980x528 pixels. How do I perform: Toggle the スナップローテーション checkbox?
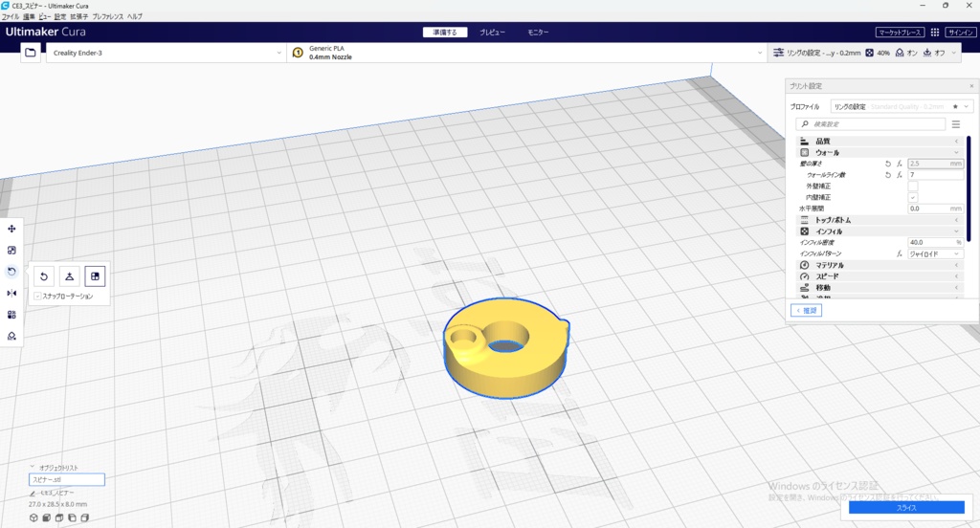coord(38,297)
